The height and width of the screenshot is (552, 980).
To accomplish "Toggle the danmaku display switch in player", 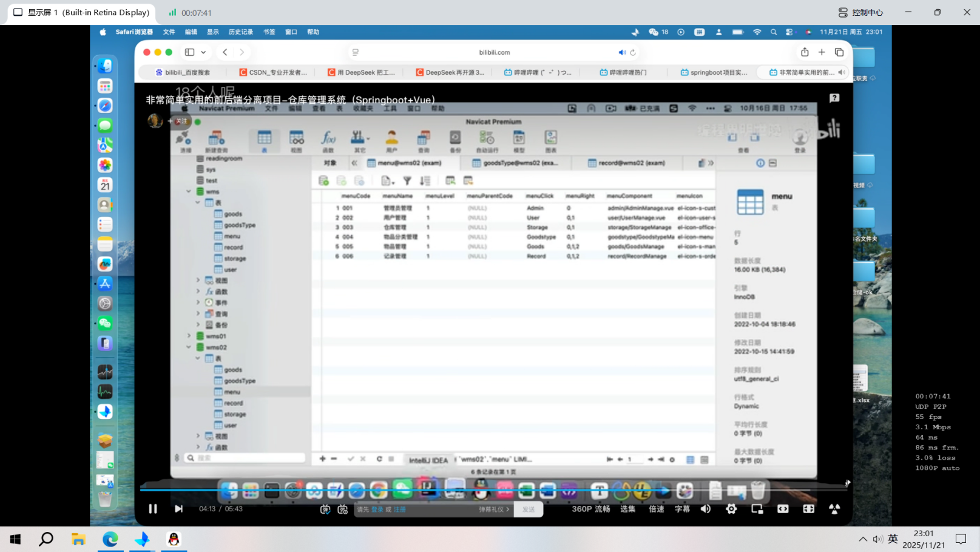I will 325,509.
